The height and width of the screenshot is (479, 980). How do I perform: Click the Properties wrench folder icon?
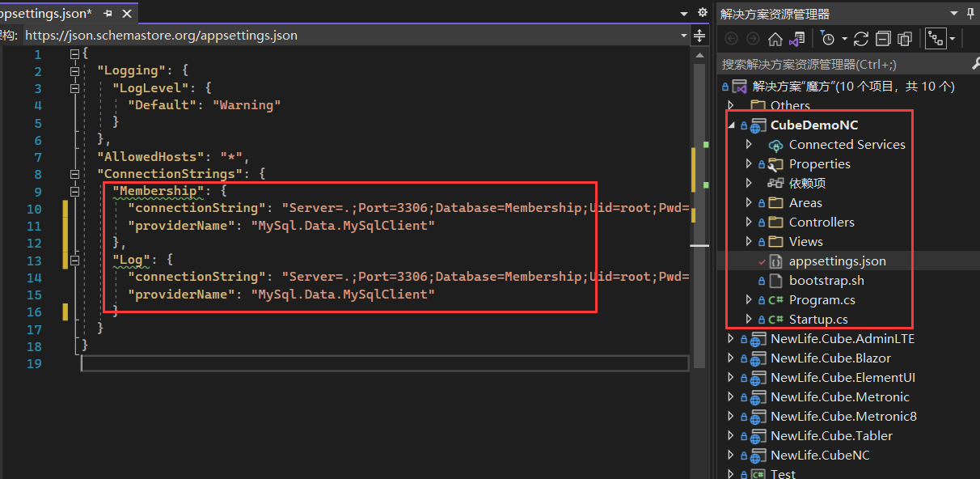click(775, 164)
